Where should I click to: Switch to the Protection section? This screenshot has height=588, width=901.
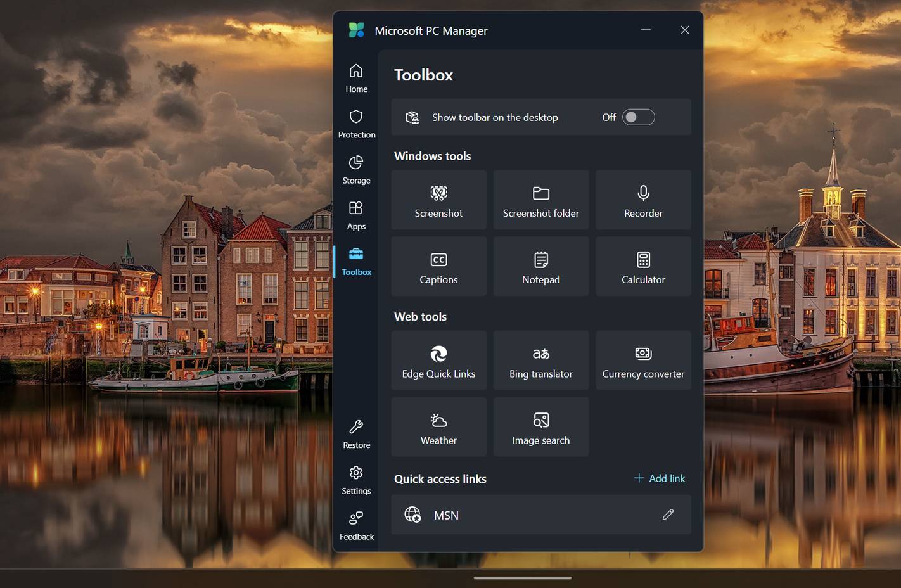(355, 124)
